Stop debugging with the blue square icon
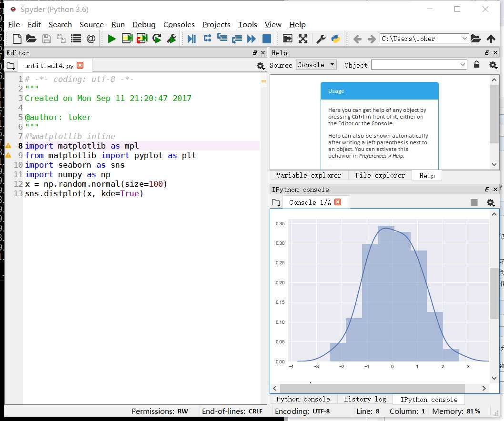The width and height of the screenshot is (504, 421). (x=267, y=39)
